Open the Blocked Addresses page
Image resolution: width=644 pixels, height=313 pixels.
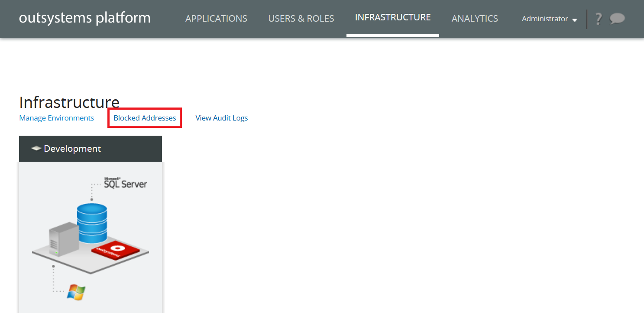(x=144, y=117)
